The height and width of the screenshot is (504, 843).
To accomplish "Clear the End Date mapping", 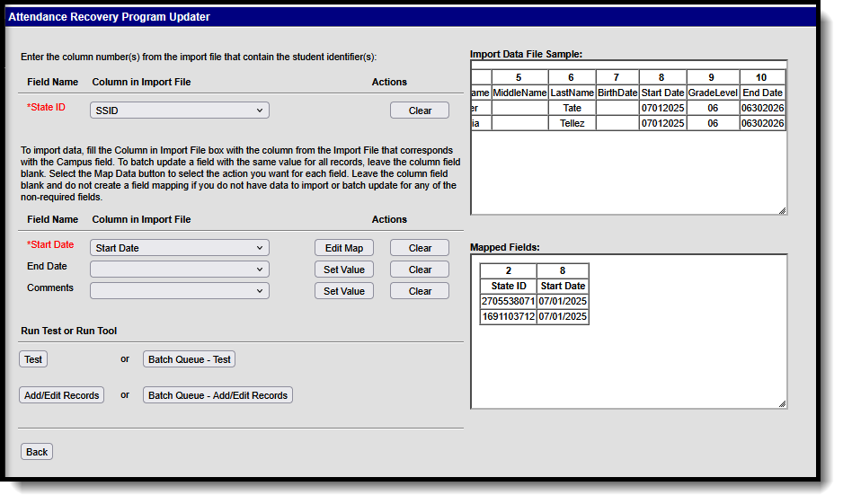I will point(420,270).
